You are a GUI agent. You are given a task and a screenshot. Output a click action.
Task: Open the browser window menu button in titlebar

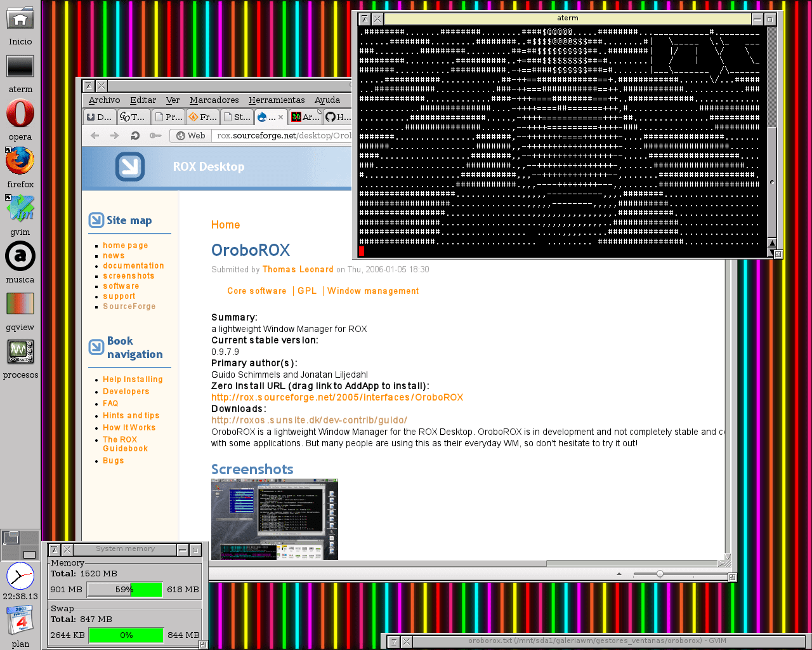click(x=89, y=86)
